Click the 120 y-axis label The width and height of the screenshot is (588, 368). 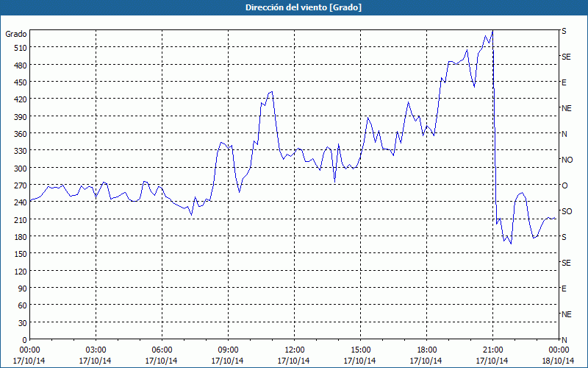pos(21,271)
